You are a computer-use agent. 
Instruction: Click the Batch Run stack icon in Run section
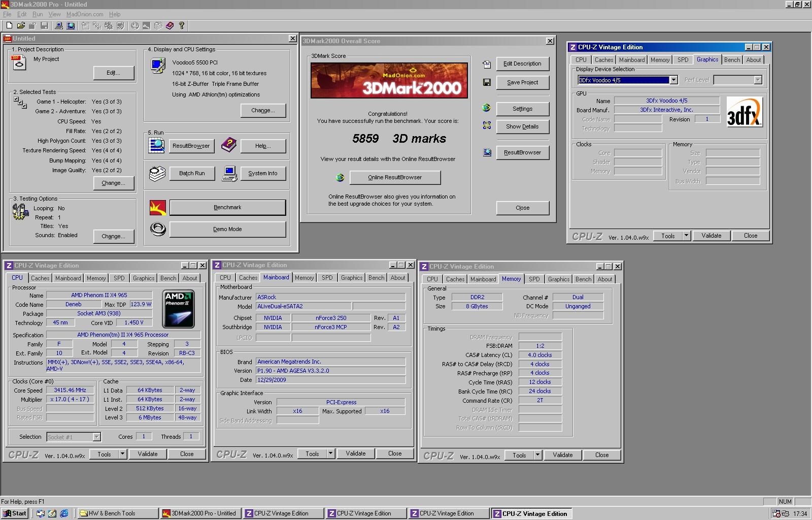157,174
